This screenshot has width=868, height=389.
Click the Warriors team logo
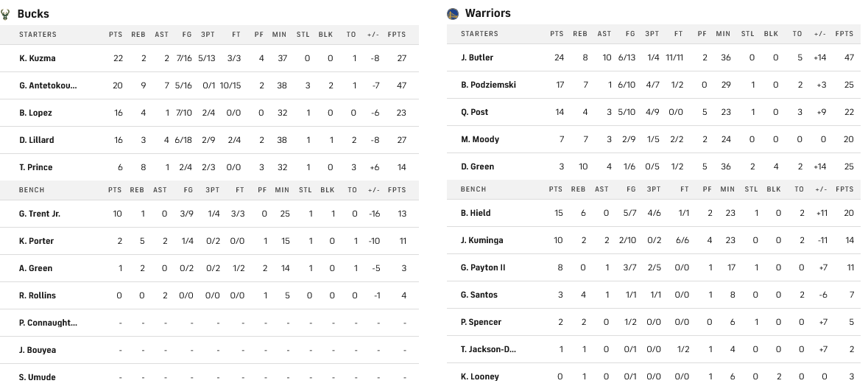coord(453,13)
